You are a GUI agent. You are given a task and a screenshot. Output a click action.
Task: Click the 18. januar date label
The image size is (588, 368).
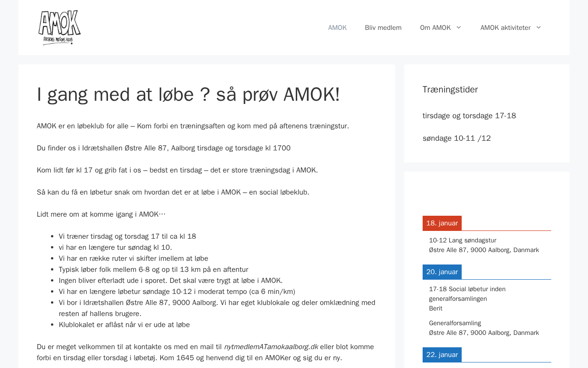pos(442,223)
